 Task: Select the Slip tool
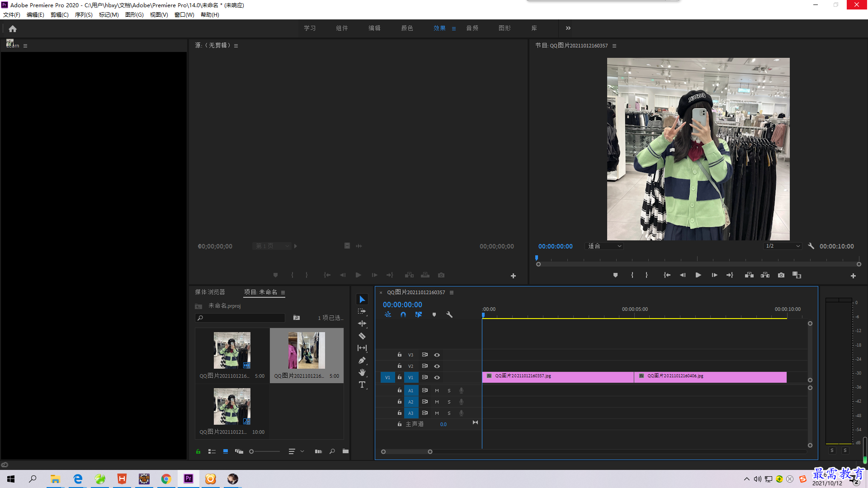[x=362, y=348]
